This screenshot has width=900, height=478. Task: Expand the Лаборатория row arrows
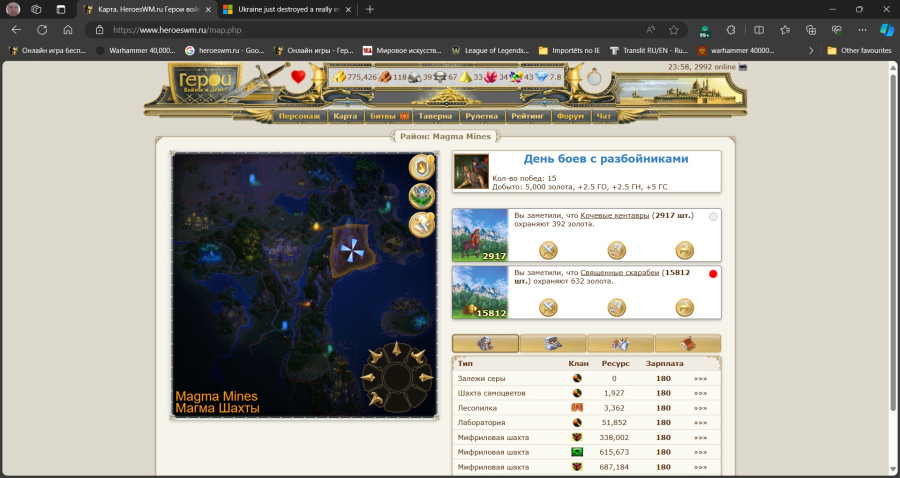click(x=700, y=423)
